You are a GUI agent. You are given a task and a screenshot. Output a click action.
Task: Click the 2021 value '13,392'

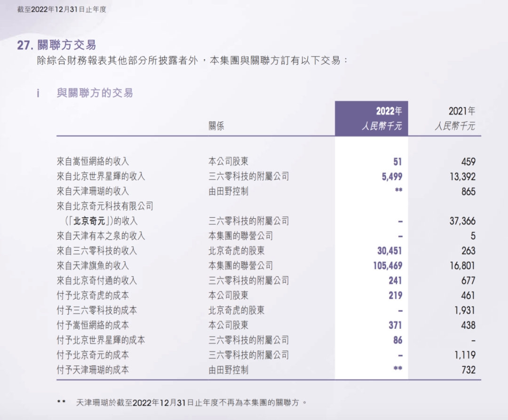pyautogui.click(x=463, y=176)
